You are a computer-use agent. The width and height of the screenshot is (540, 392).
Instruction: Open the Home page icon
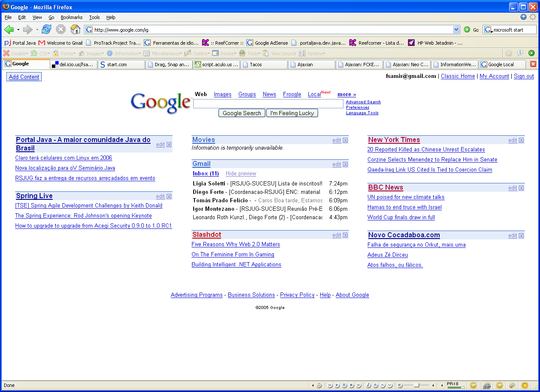(x=75, y=30)
